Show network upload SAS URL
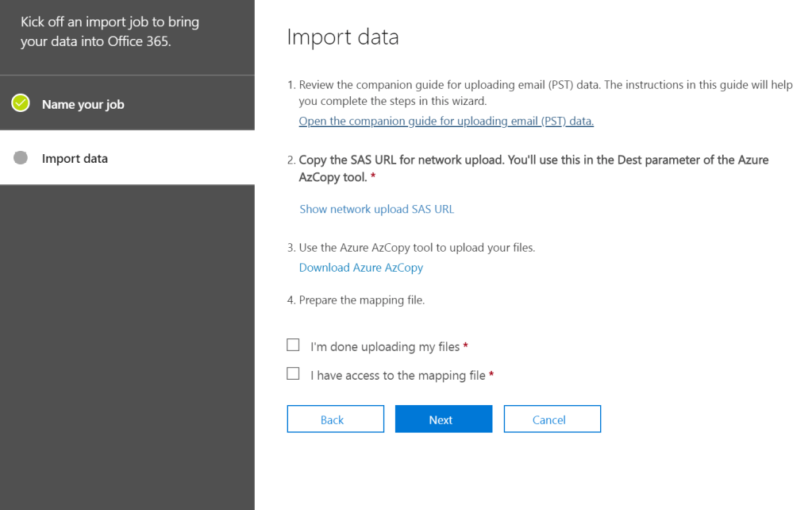 tap(376, 209)
